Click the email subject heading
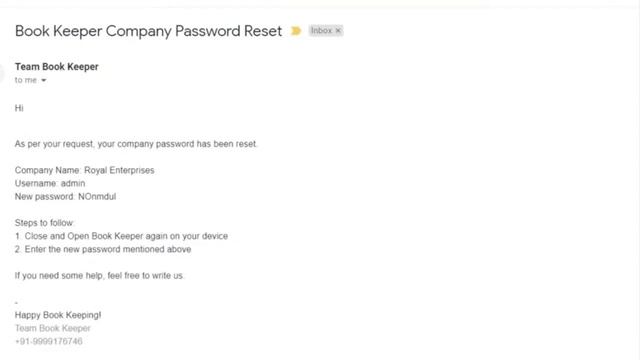The width and height of the screenshot is (640, 360). [149, 31]
